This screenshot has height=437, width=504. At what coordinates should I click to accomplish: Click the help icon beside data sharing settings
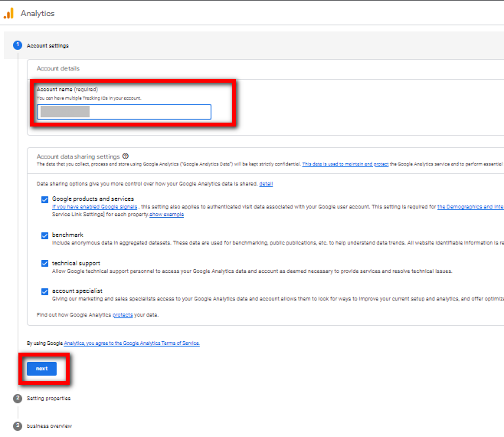point(125,156)
